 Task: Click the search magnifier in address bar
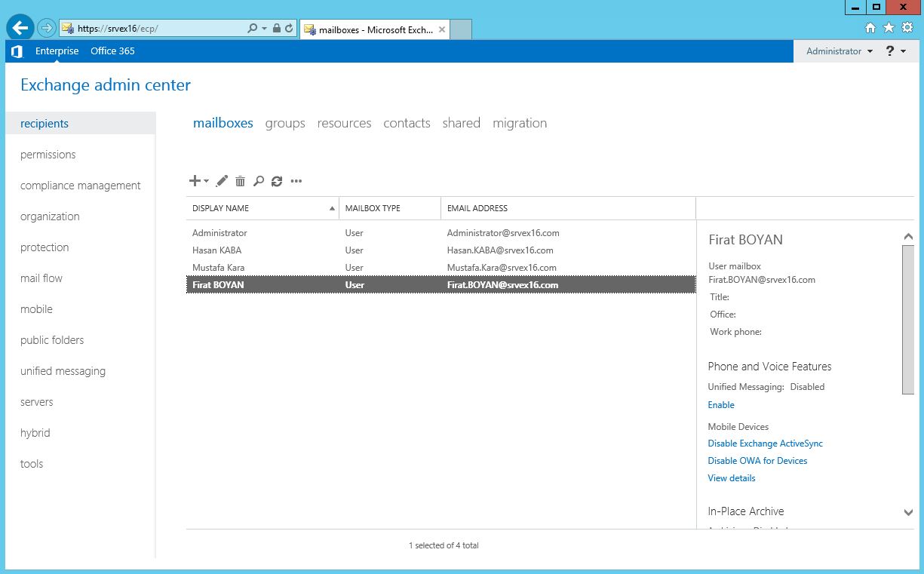click(253, 29)
